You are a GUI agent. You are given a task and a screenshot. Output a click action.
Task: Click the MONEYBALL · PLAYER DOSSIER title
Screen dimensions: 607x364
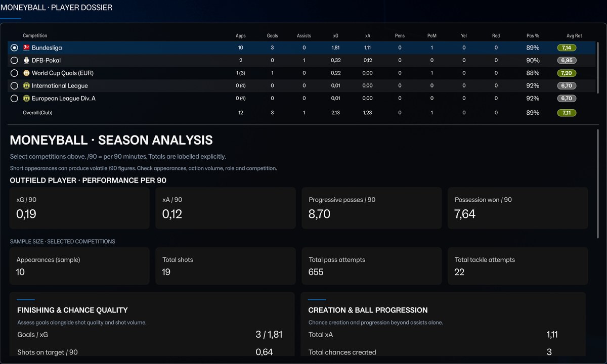[x=56, y=8]
